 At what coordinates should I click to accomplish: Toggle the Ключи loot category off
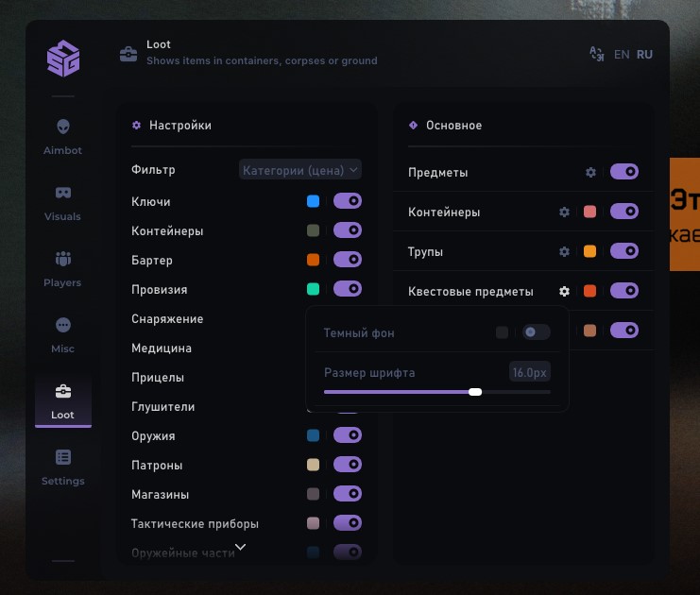point(347,201)
